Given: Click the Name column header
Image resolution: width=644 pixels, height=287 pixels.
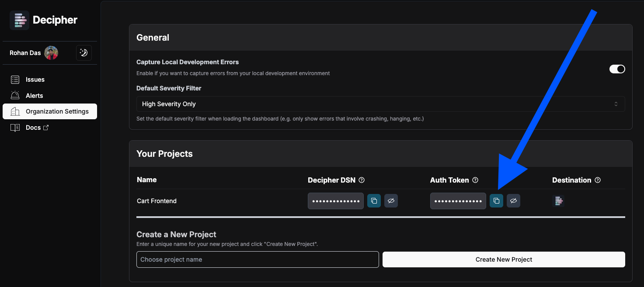Looking at the screenshot, I should (146, 180).
